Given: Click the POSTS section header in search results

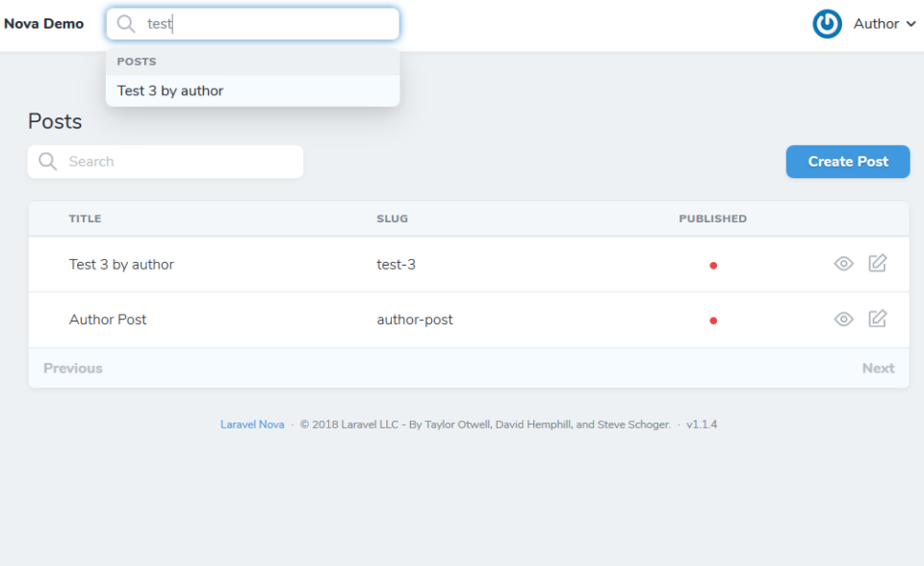Looking at the screenshot, I should (137, 61).
